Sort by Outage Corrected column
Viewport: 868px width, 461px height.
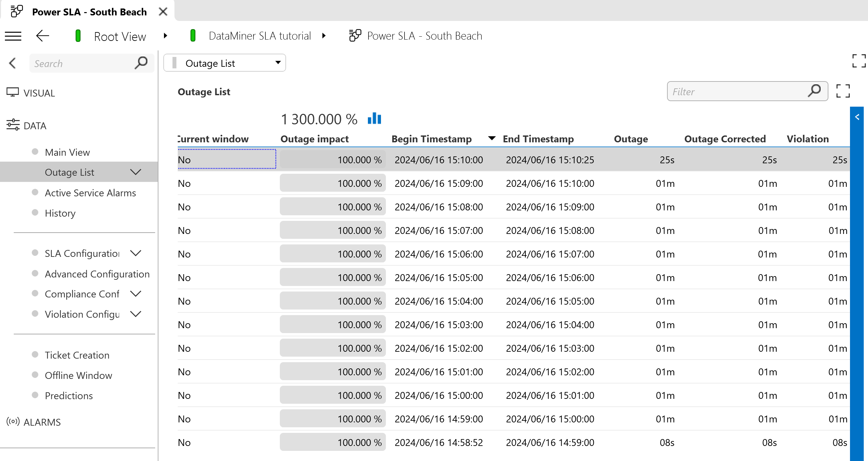pyautogui.click(x=725, y=139)
